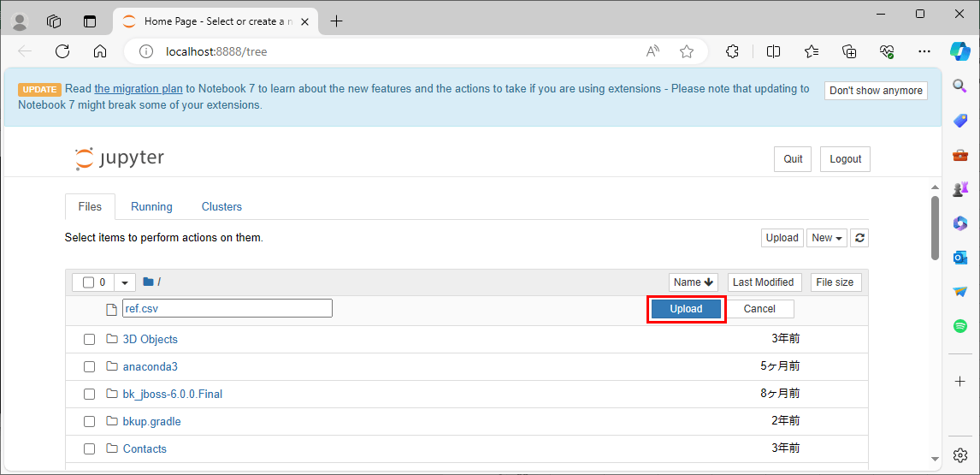The height and width of the screenshot is (475, 980).
Task: Open Outlook from the Edge sidebar
Action: pyautogui.click(x=960, y=258)
